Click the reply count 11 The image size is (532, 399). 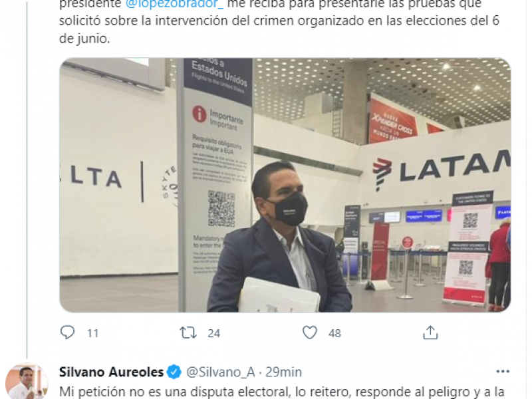click(x=92, y=333)
